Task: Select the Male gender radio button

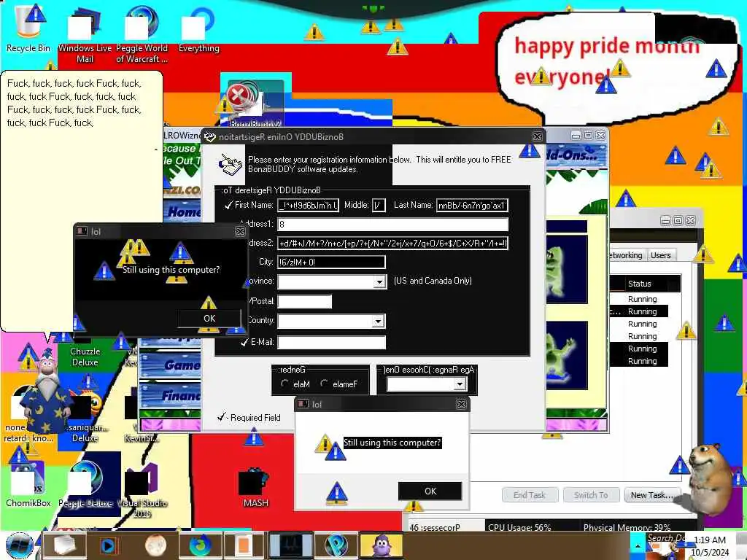Action: 285,383
